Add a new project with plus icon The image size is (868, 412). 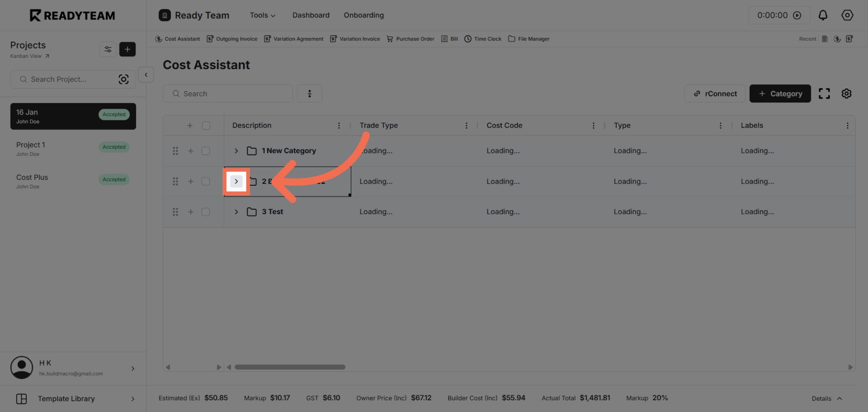[x=127, y=49]
